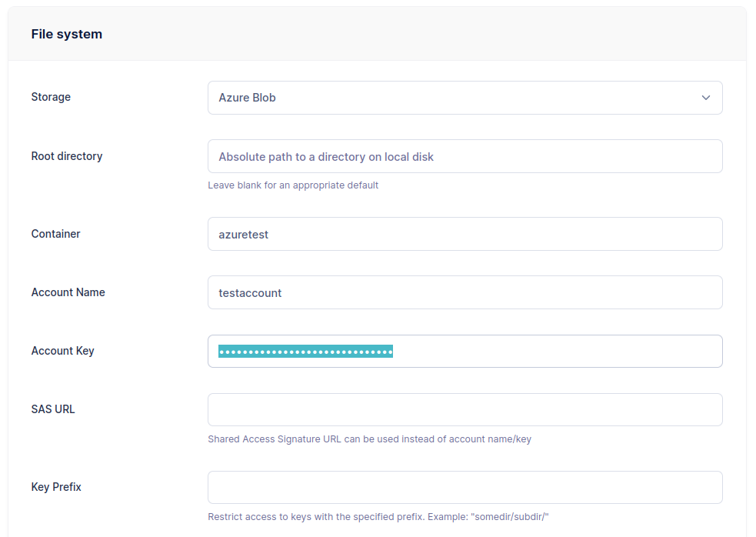Viewport: 756px width, 537px height.
Task: Click the Storage label
Action: [x=51, y=97]
